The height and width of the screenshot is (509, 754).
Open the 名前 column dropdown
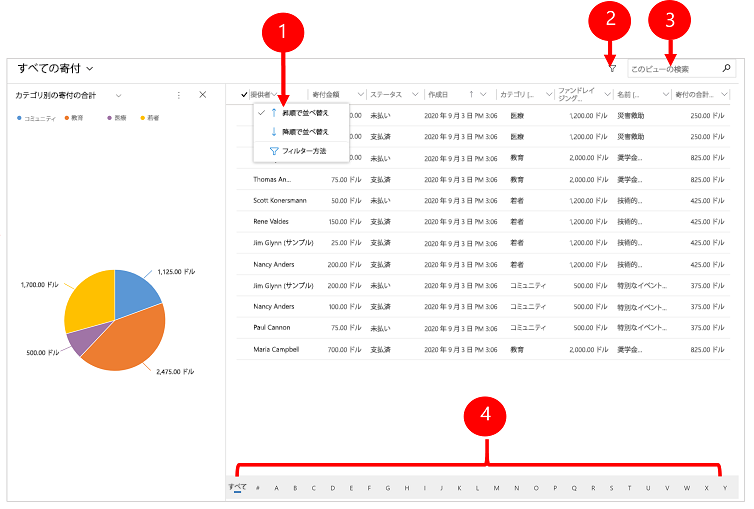[666, 94]
